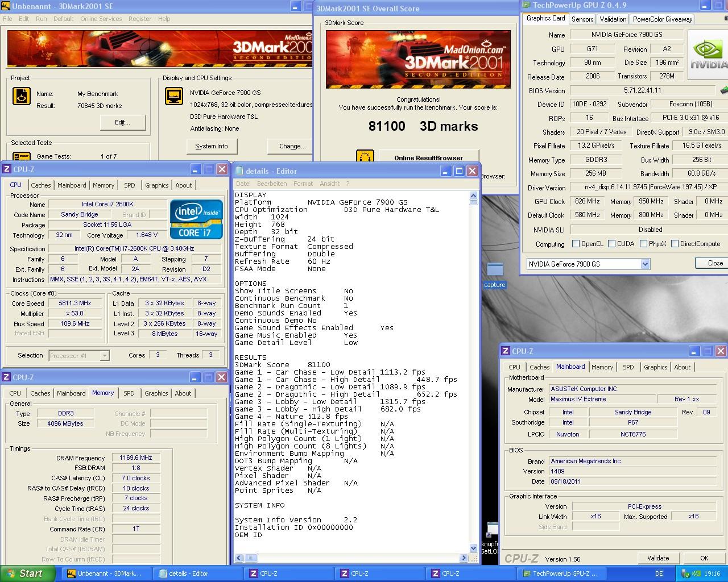Toggle the DirectCompute checkbox in GPU-Z
The height and width of the screenshot is (582, 728).
tap(675, 244)
